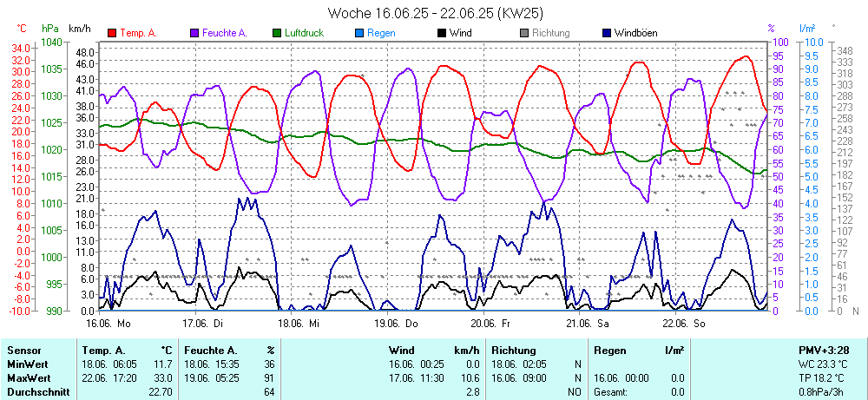Screen dimensions: 868x400
Task: Click the Sensor header in the table
Action: 23,350
